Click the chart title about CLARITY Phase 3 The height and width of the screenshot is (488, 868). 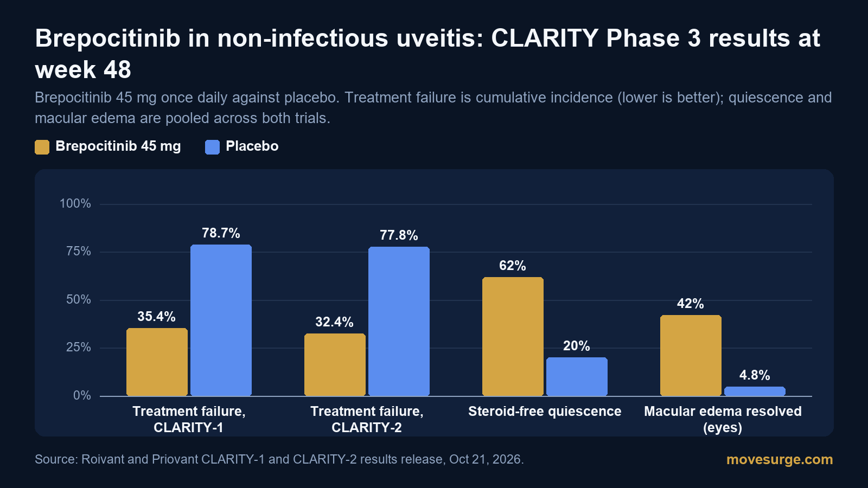pyautogui.click(x=427, y=54)
